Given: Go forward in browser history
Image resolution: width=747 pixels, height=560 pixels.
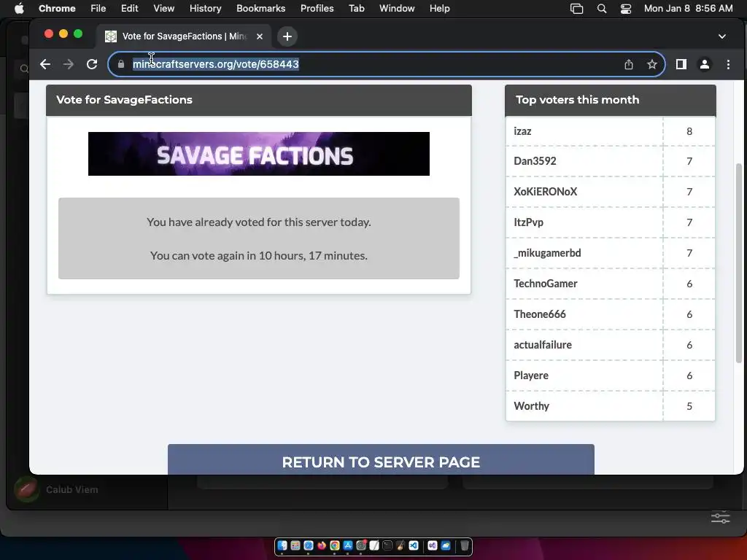Looking at the screenshot, I should point(69,64).
